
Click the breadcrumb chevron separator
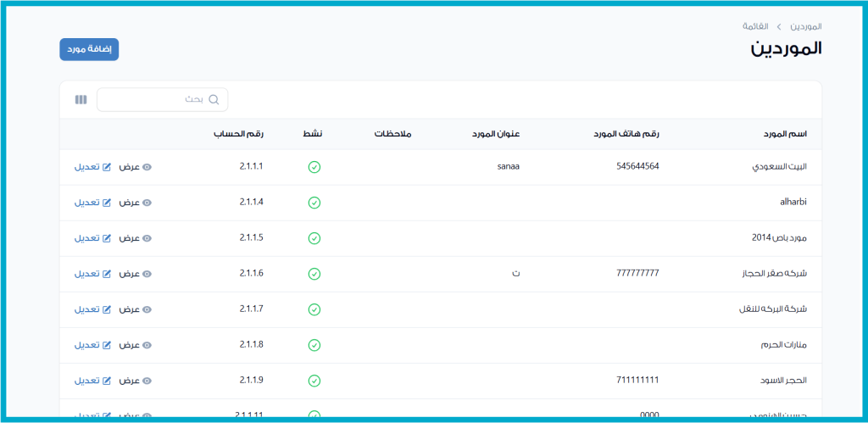(779, 26)
